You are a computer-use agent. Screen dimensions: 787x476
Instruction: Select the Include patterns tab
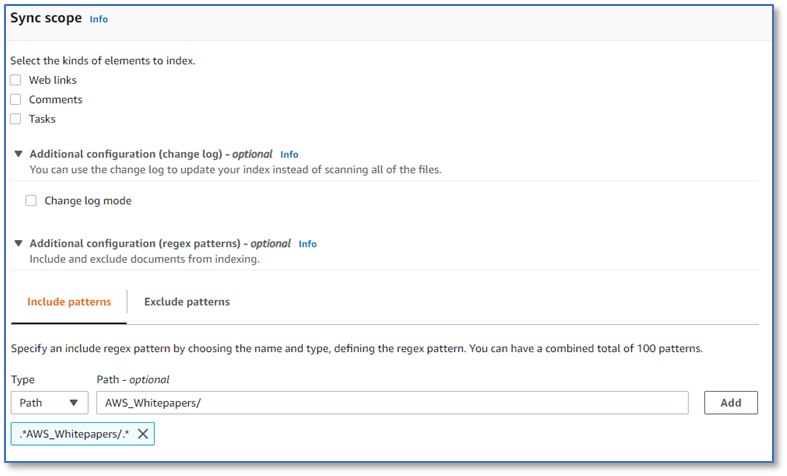(x=69, y=302)
